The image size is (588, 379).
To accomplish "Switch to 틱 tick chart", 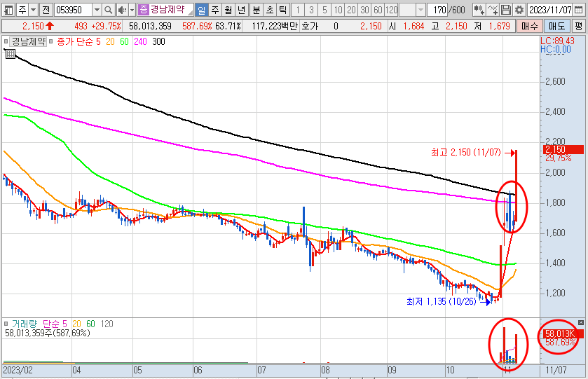I will point(282,10).
